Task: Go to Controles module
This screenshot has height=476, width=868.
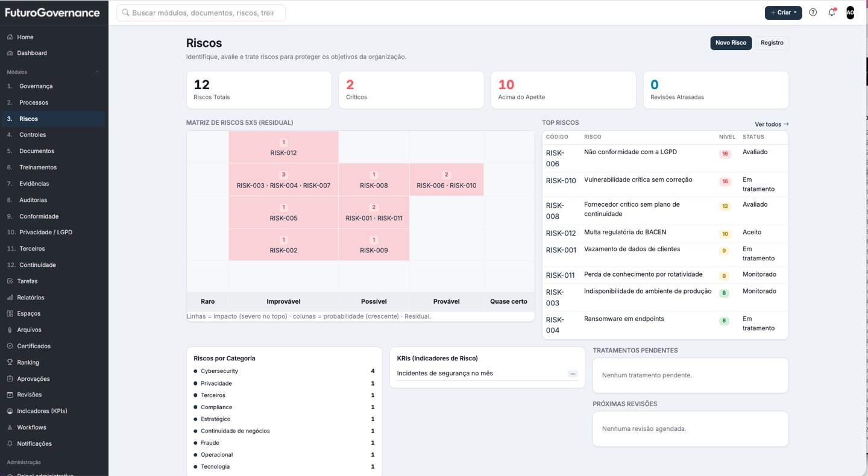Action: pos(53,135)
